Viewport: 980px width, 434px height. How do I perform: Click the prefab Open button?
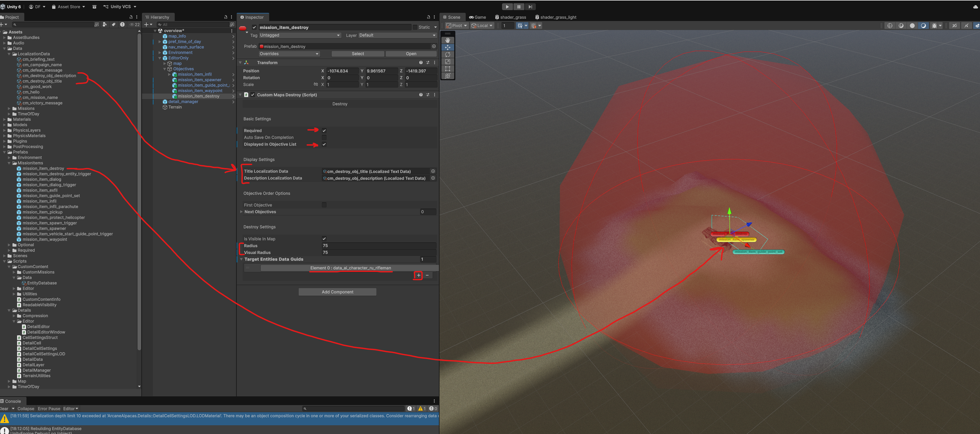[x=411, y=54]
